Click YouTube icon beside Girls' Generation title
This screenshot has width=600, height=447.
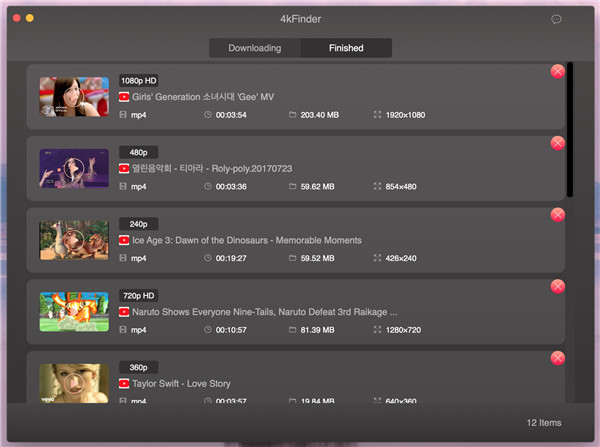coord(124,97)
